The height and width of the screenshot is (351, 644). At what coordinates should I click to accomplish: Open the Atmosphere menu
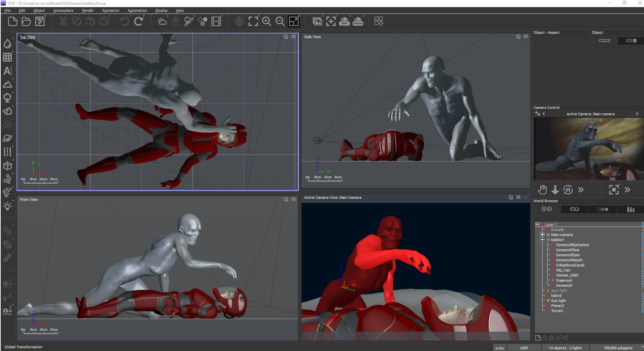click(x=63, y=10)
